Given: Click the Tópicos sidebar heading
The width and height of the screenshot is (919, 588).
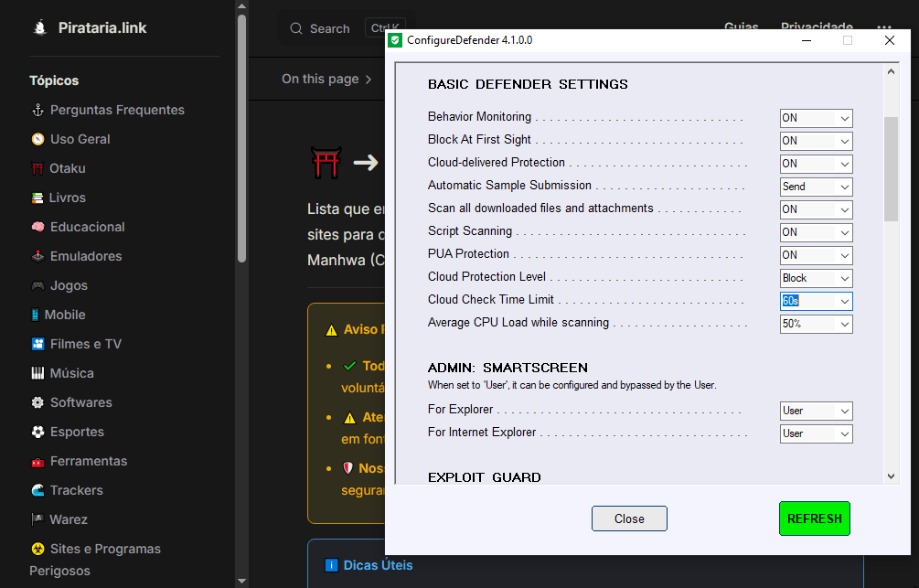Looking at the screenshot, I should coord(54,80).
